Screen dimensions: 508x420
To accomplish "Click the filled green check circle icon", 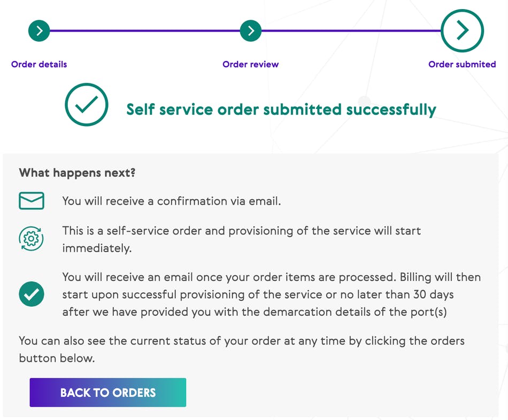I will (x=32, y=294).
